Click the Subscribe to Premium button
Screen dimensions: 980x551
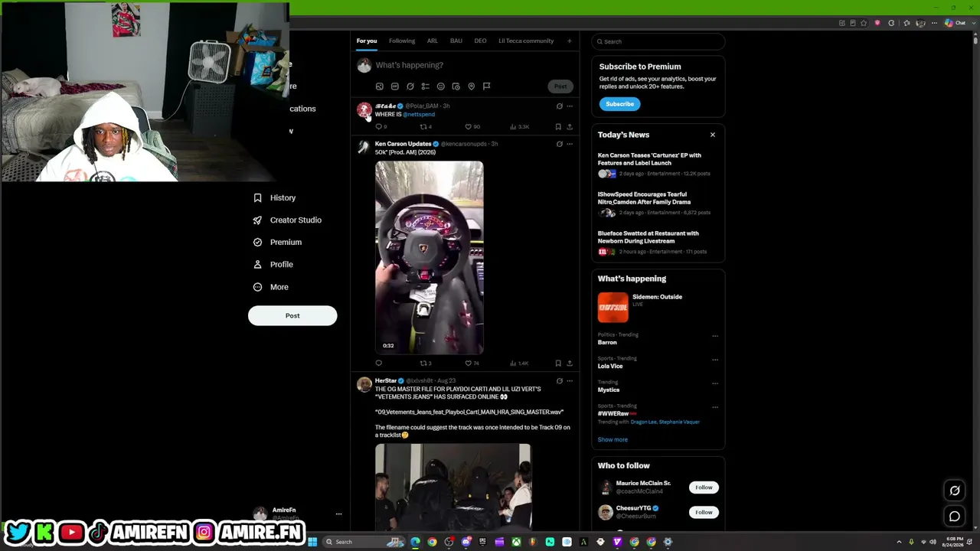point(620,104)
